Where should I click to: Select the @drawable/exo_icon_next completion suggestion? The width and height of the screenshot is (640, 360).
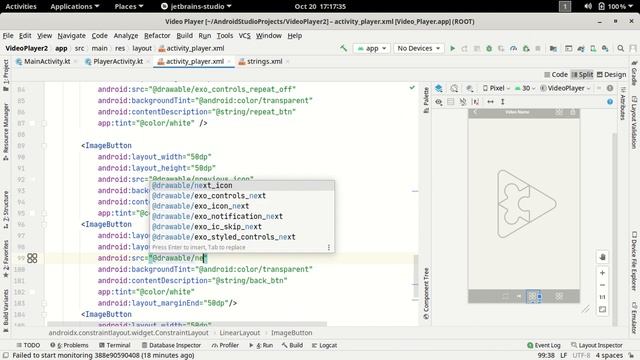point(242,206)
